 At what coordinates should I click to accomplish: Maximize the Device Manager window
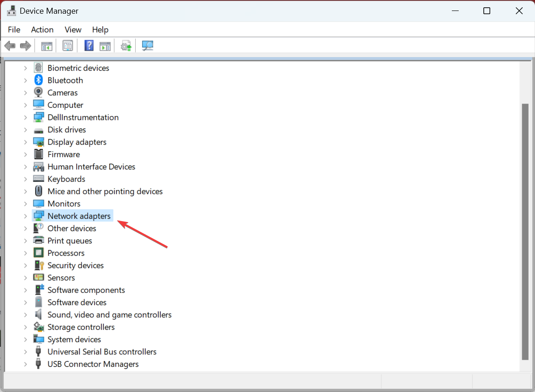487,11
